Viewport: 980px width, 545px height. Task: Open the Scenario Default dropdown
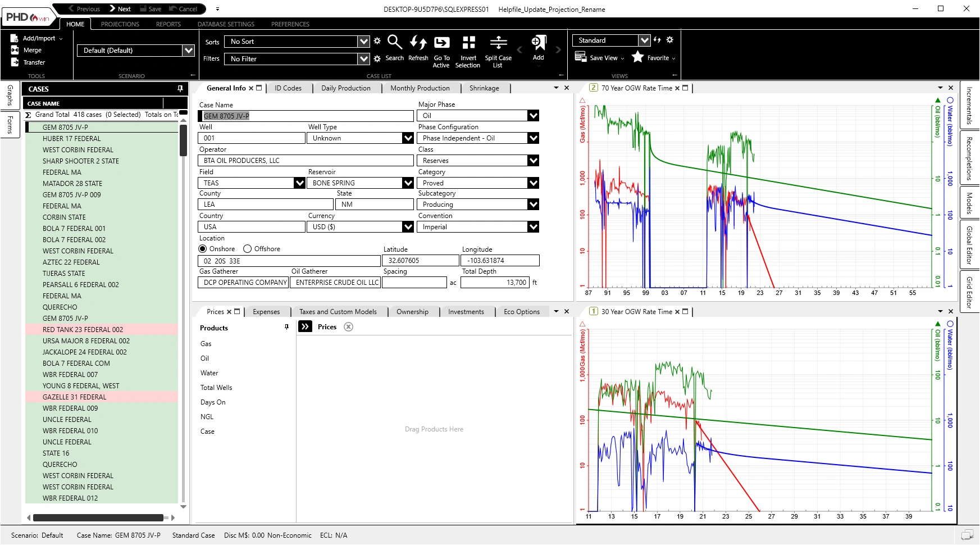[x=189, y=51]
